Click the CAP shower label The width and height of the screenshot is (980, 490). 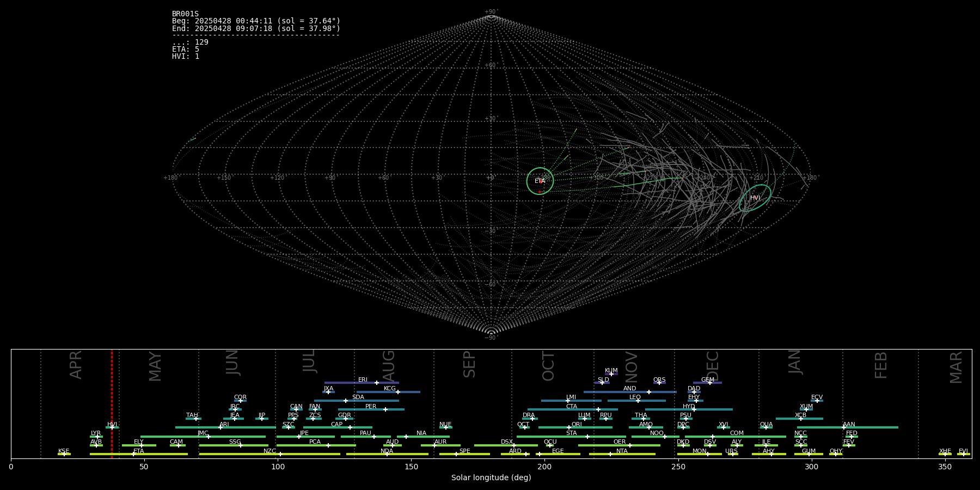(x=336, y=425)
